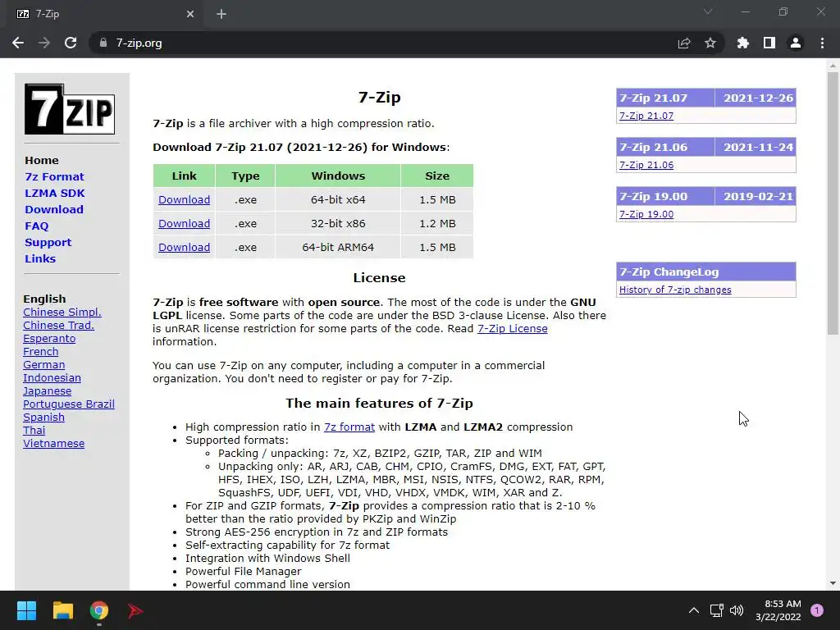Open the notification badge in the taskbar
This screenshot has height=630, width=840.
pyautogui.click(x=817, y=610)
